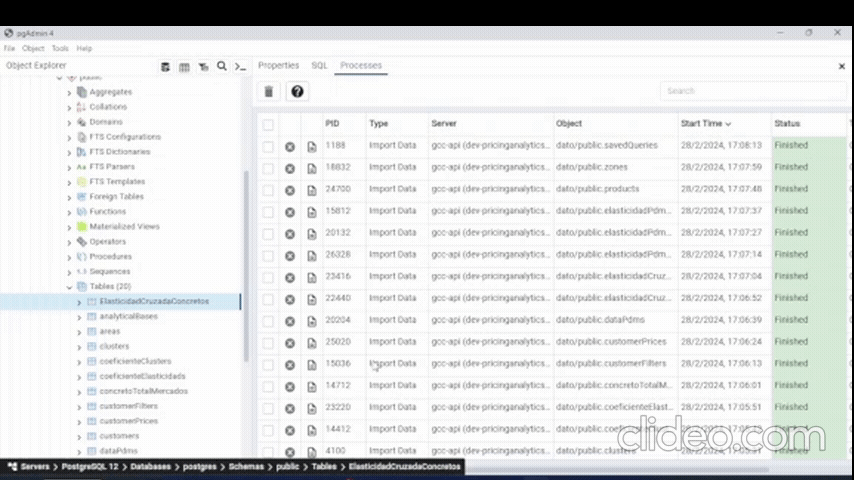
Task: Stop process with PID 26328
Action: [290, 256]
